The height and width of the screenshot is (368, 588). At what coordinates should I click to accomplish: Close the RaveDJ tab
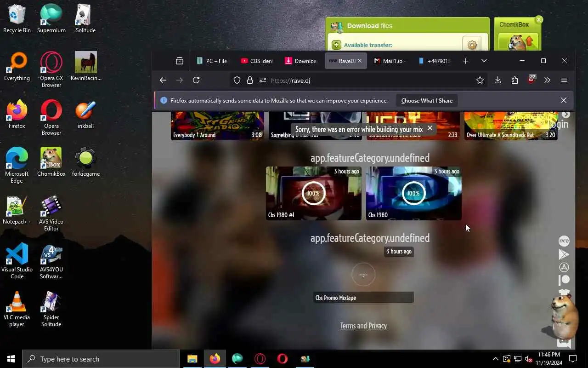(x=360, y=61)
